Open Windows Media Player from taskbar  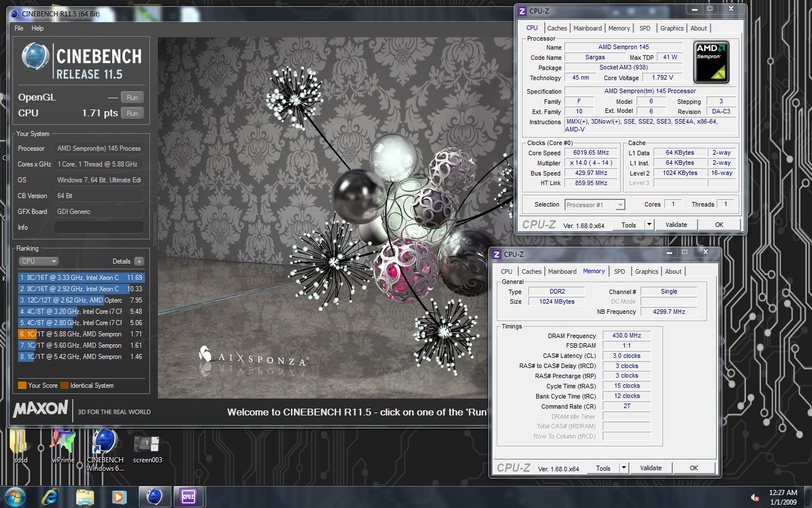(x=118, y=497)
